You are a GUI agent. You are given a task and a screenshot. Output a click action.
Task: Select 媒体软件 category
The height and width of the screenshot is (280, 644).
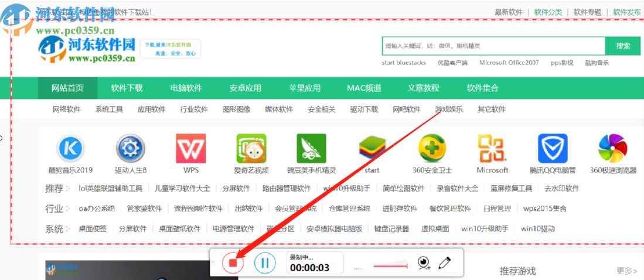point(280,109)
